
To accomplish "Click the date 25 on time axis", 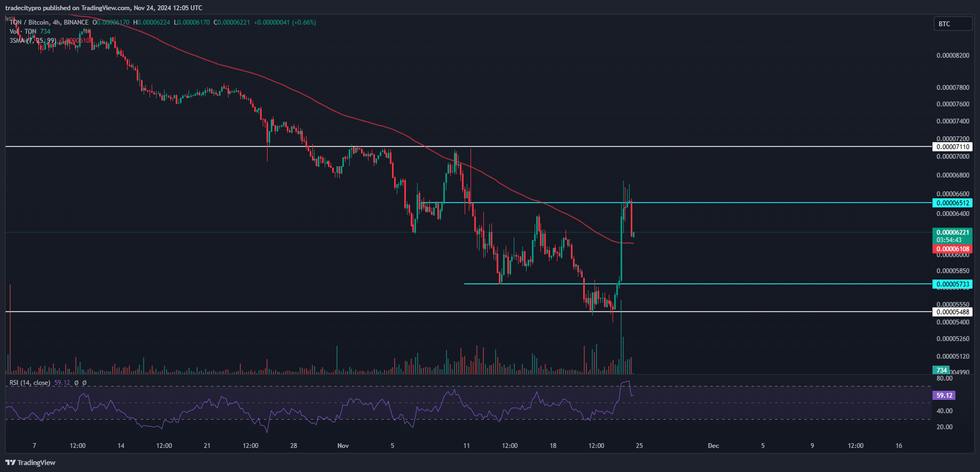I will (x=639, y=446).
